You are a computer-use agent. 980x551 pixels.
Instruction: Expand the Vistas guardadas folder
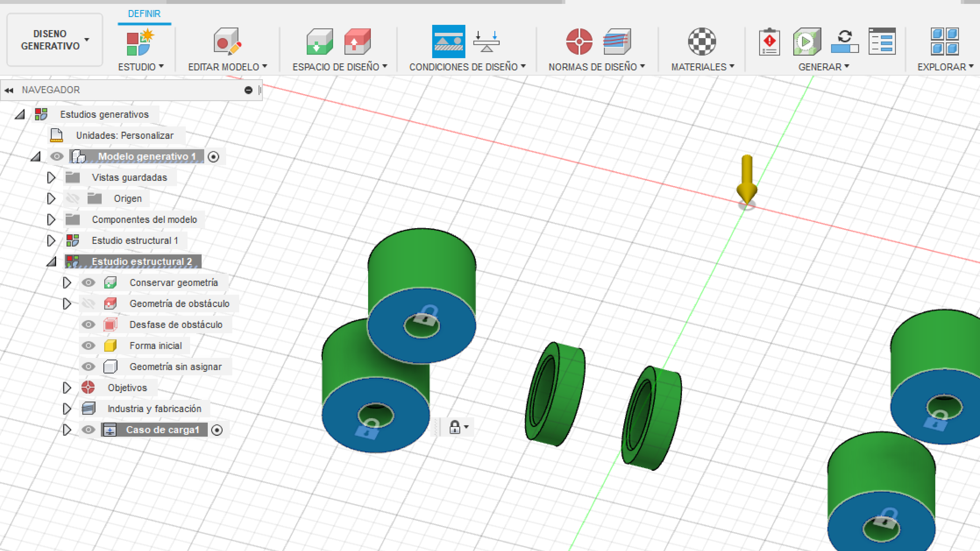coord(51,178)
